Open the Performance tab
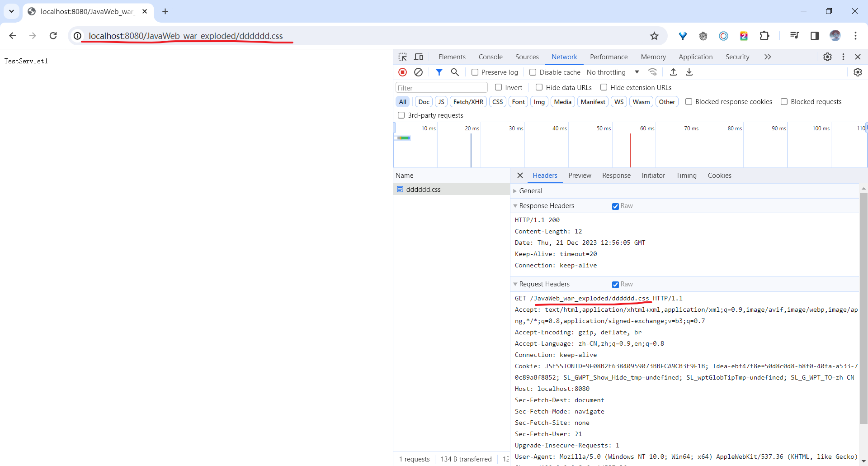Screen dimensions: 868x466 [609, 57]
